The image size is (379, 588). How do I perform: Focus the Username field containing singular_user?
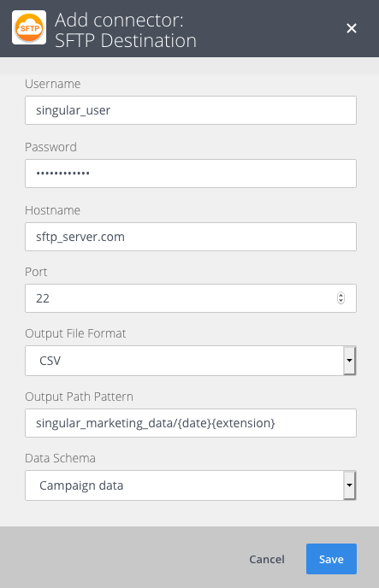191,110
